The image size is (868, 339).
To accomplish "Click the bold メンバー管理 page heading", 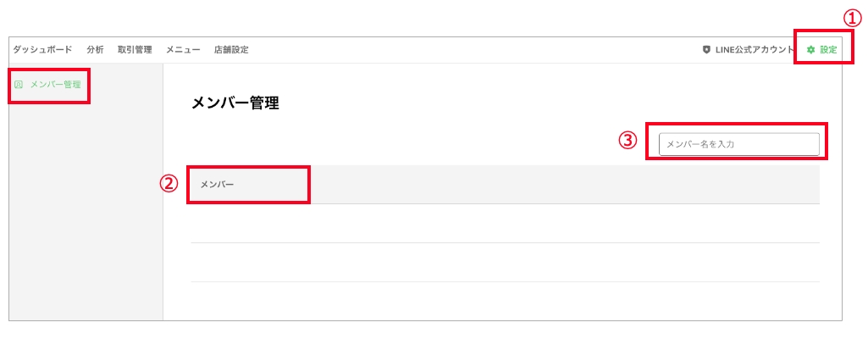I will [x=235, y=104].
